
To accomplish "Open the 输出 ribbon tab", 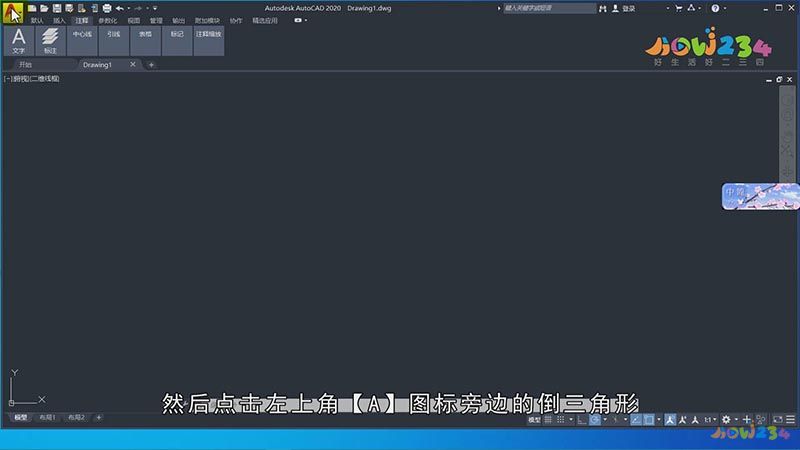I will click(178, 20).
